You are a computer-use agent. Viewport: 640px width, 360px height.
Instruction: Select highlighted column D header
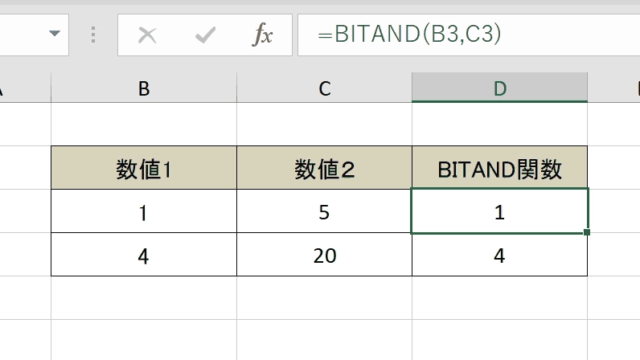point(500,88)
